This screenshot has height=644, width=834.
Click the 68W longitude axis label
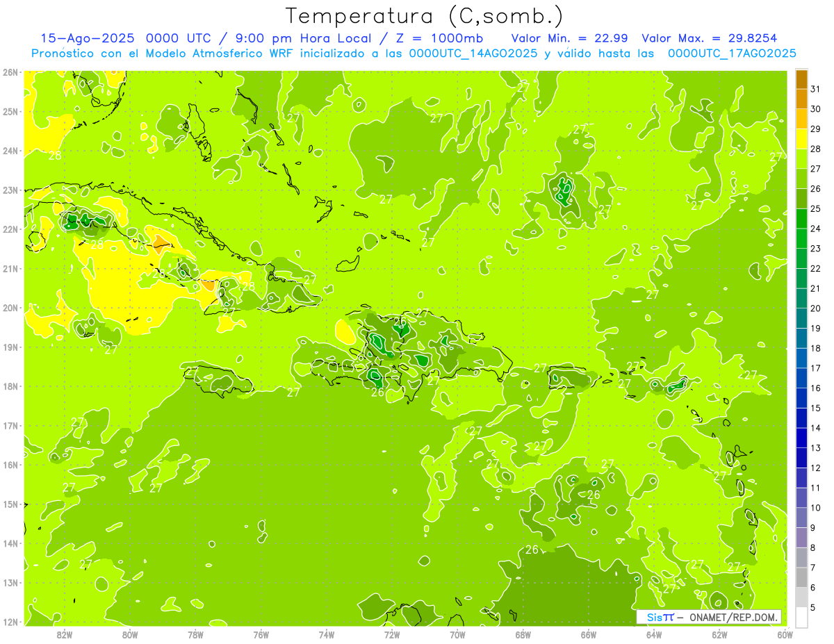(523, 634)
